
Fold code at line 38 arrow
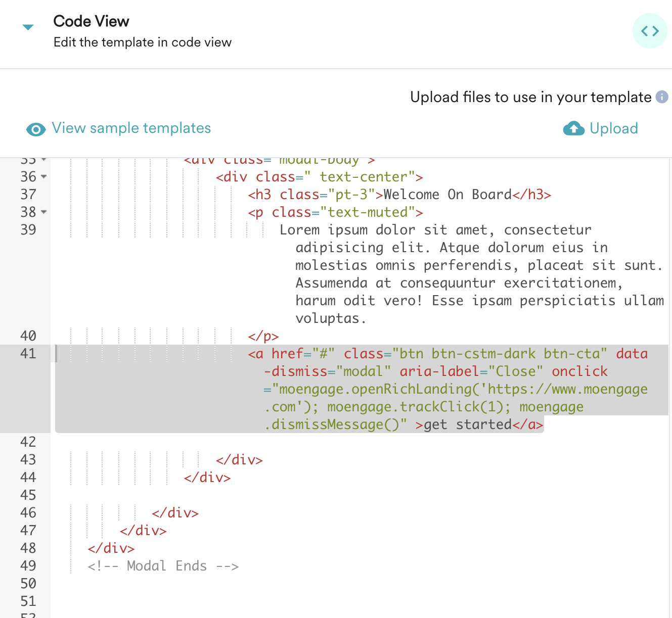44,212
